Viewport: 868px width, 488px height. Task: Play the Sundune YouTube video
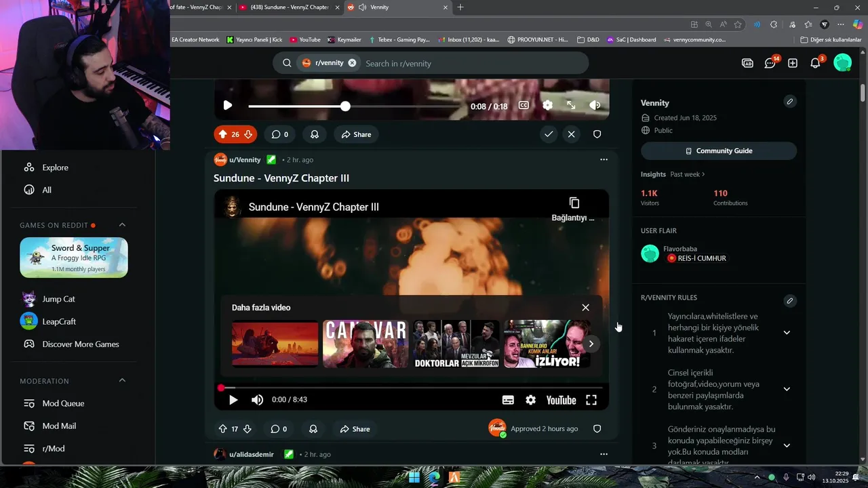[x=233, y=400]
